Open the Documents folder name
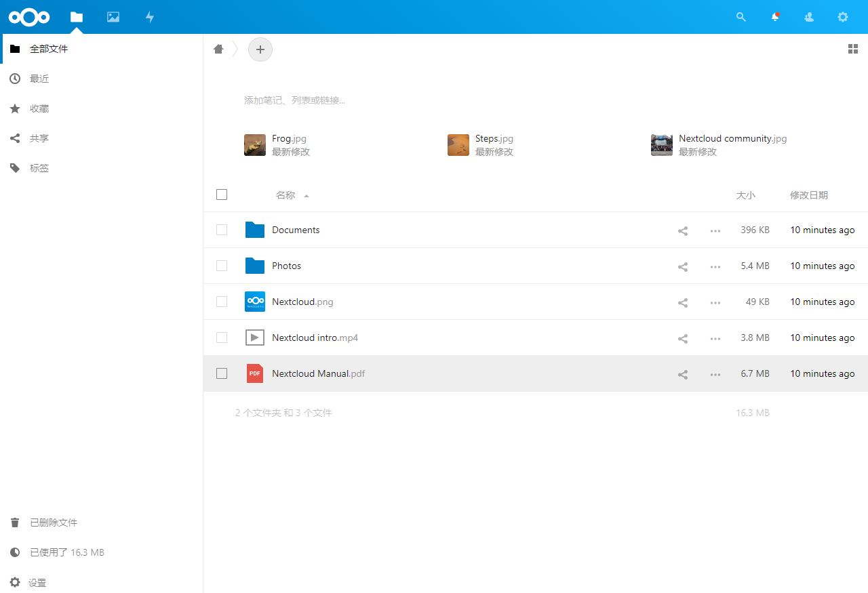This screenshot has width=868, height=593. tap(296, 230)
